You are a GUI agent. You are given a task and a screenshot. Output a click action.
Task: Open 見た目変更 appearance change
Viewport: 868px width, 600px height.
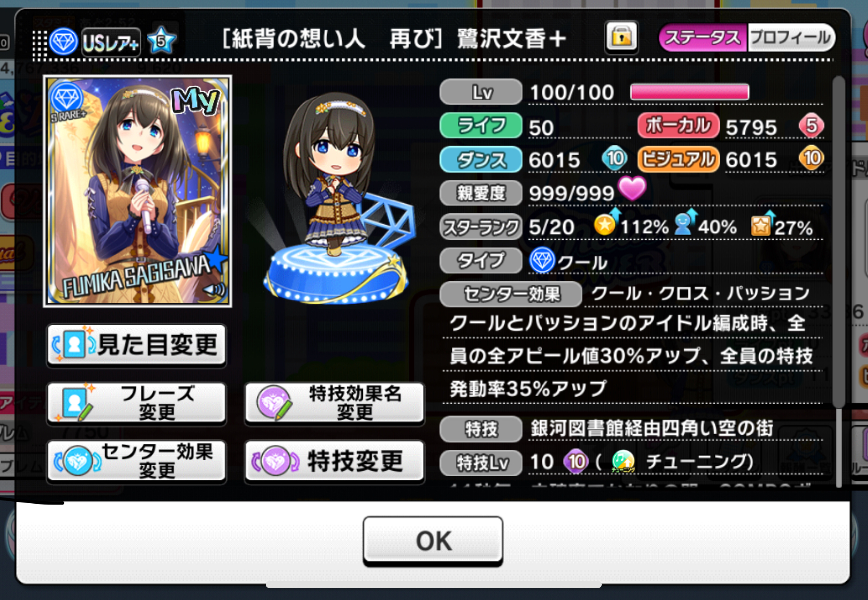tap(137, 345)
